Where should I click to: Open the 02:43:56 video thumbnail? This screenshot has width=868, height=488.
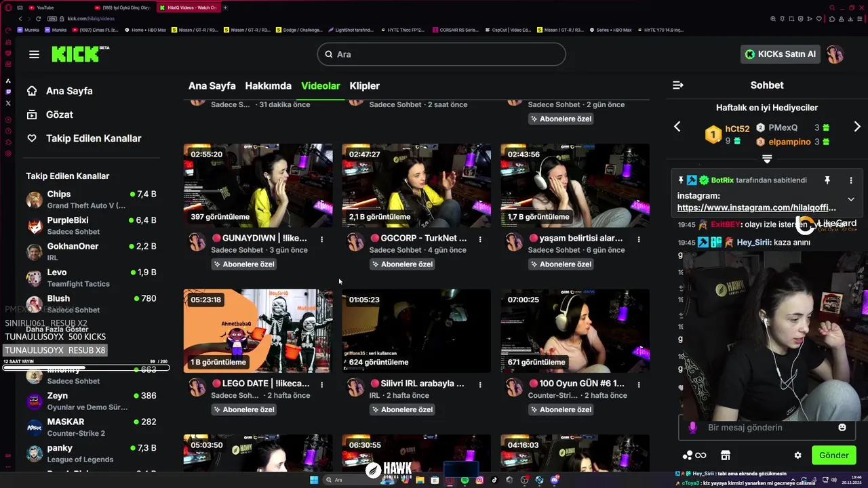point(575,185)
